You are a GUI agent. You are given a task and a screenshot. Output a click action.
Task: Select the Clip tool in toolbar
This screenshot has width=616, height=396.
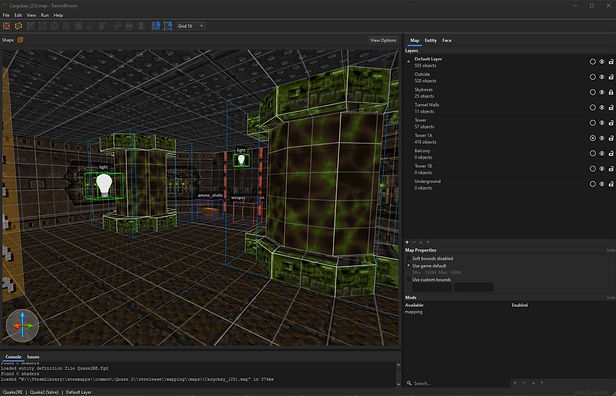pyautogui.click(x=31, y=26)
